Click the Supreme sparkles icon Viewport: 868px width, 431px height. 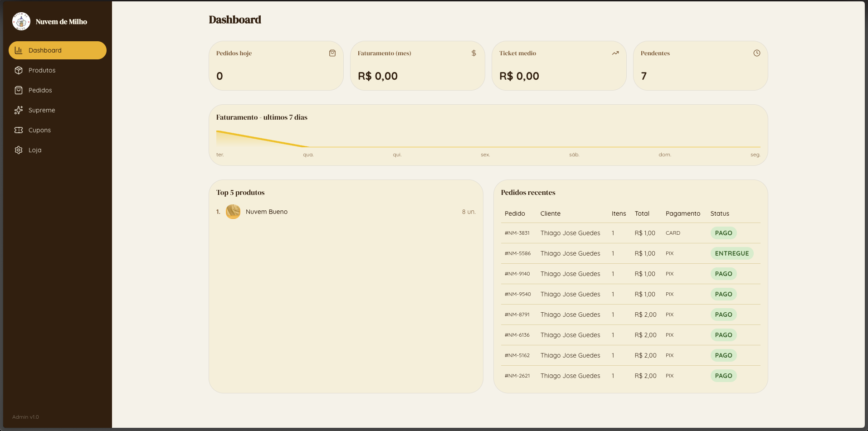click(19, 110)
